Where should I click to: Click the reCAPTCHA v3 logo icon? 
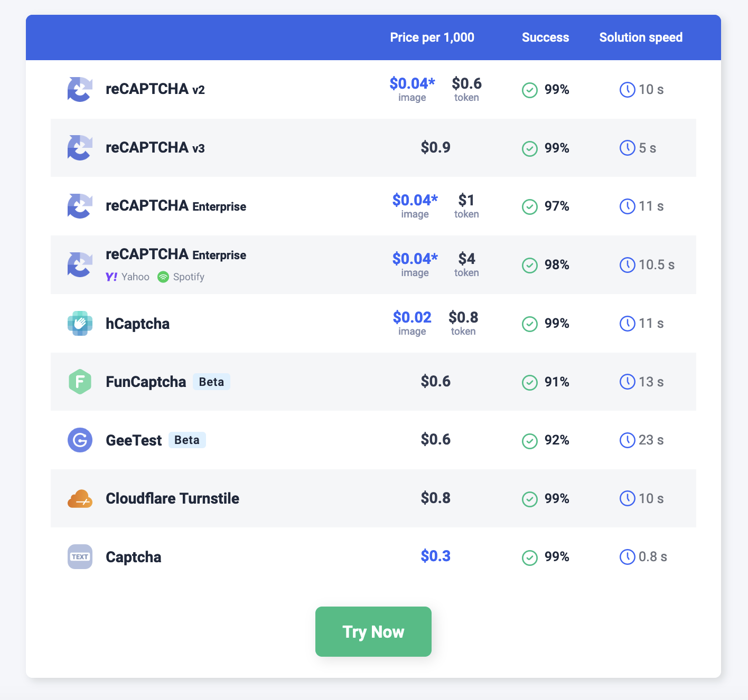80,147
